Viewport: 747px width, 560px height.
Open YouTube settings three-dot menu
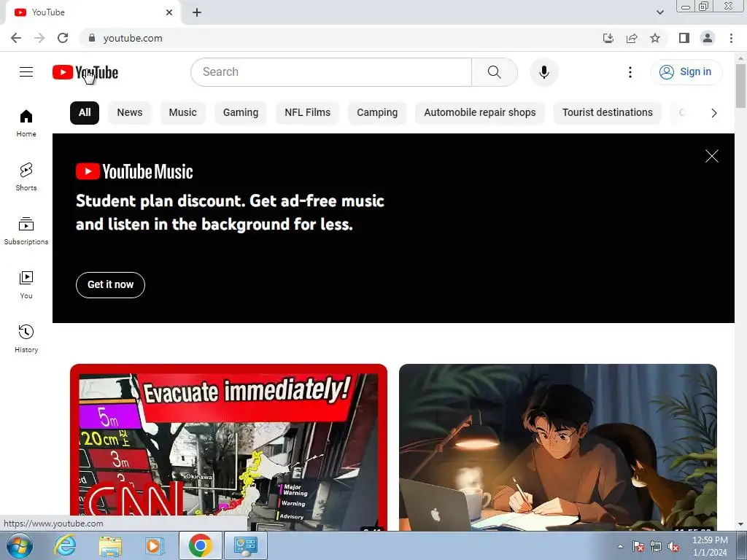(630, 72)
